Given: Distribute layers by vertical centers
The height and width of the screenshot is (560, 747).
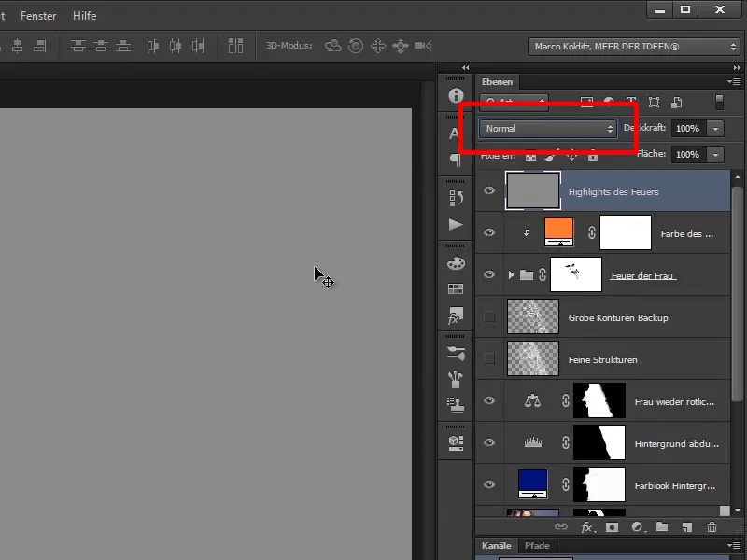Looking at the screenshot, I should click(101, 46).
